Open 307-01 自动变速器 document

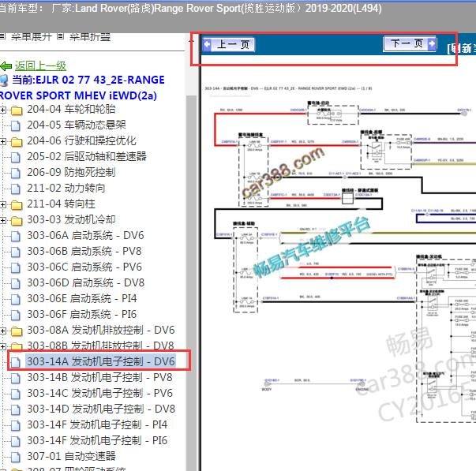(x=71, y=456)
